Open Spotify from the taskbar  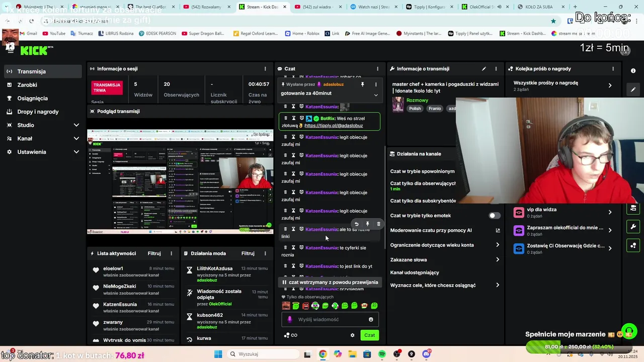382,354
